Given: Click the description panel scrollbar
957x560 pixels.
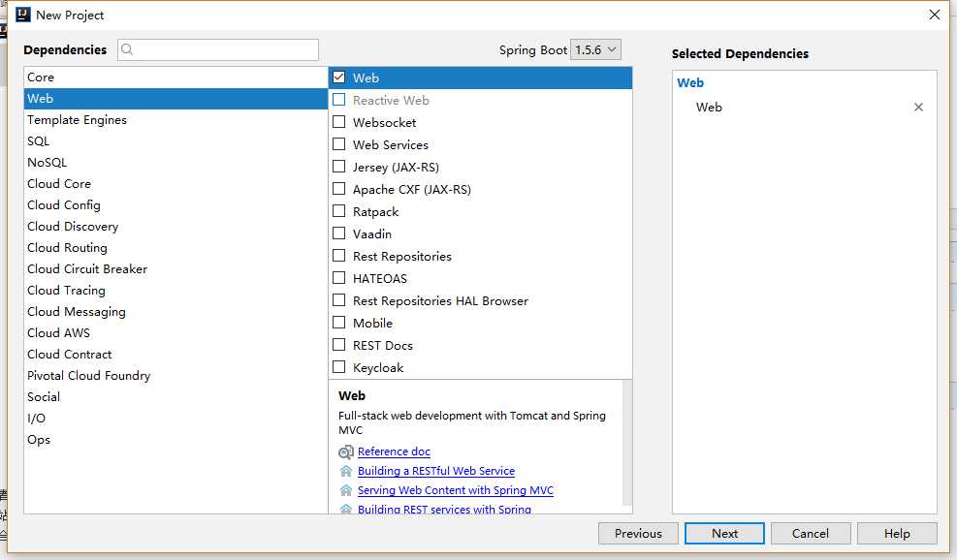Looking at the screenshot, I should tap(626, 444).
